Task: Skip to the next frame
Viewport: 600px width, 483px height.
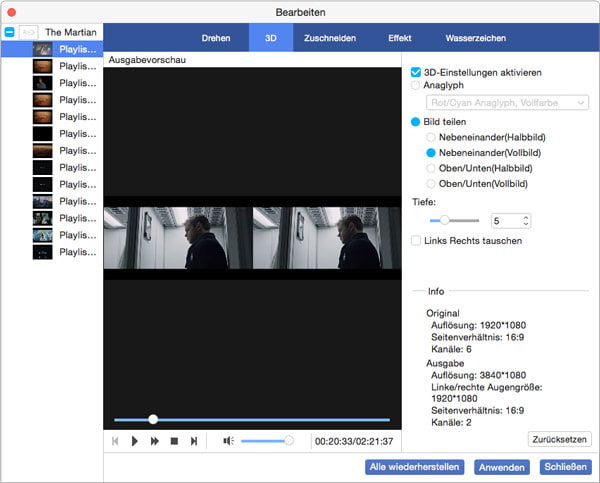Action: tap(194, 441)
